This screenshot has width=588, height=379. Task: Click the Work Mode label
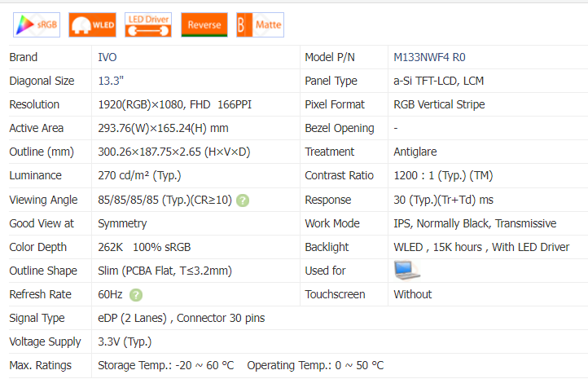pos(332,223)
